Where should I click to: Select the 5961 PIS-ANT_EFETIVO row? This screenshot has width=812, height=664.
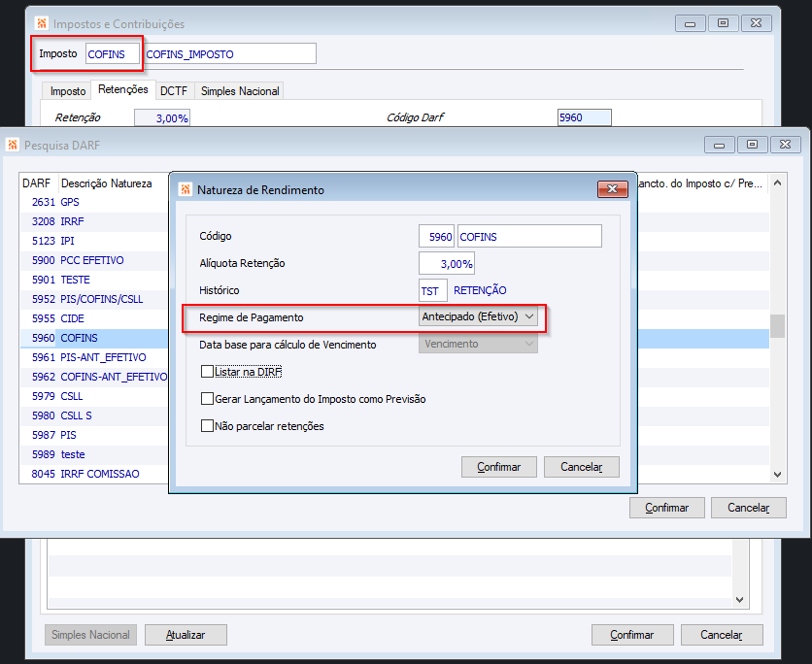coord(94,357)
